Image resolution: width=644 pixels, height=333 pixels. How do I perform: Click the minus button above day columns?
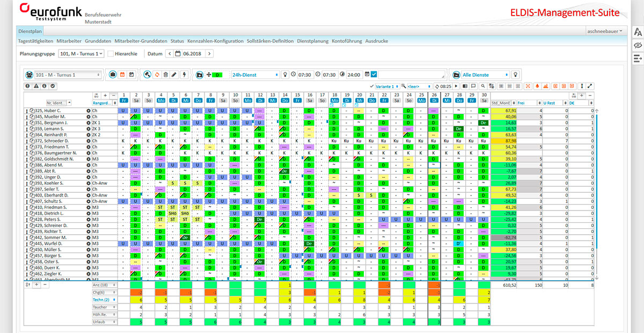click(113, 95)
